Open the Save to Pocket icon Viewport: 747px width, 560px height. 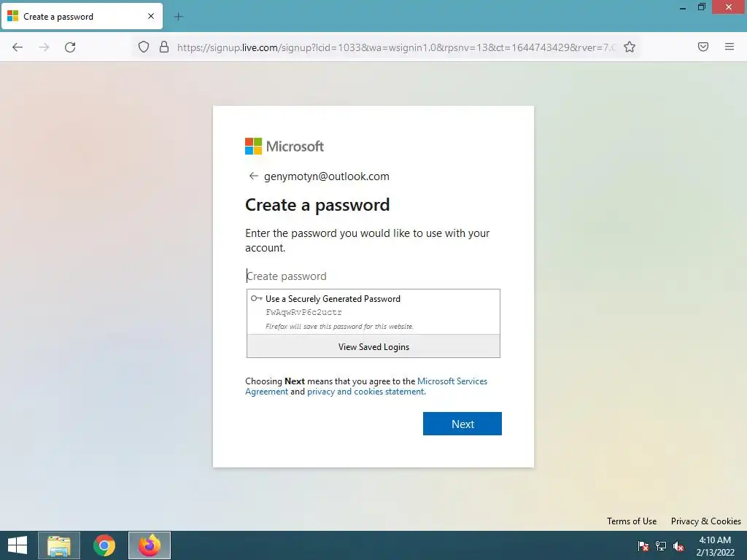tap(703, 47)
